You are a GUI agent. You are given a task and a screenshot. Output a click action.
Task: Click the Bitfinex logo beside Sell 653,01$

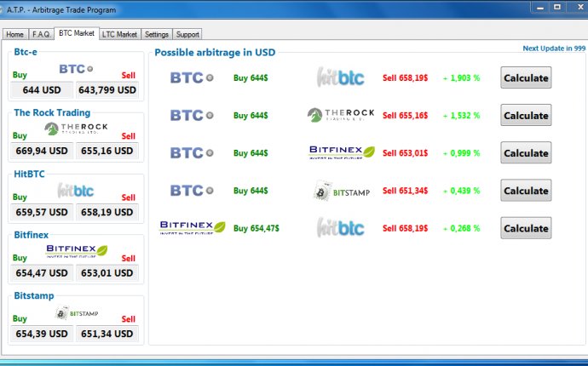click(342, 152)
